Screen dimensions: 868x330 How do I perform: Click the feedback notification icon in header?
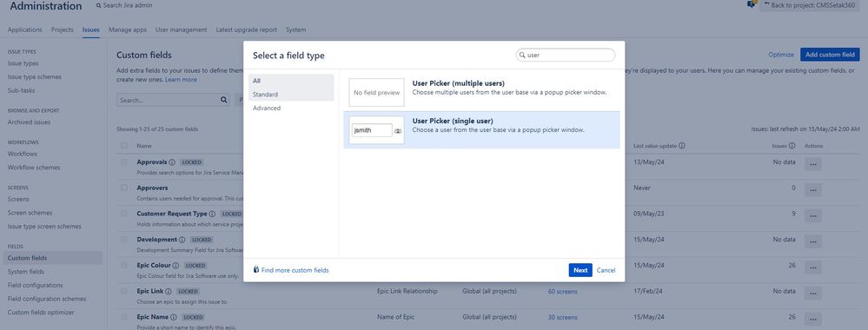(752, 4)
